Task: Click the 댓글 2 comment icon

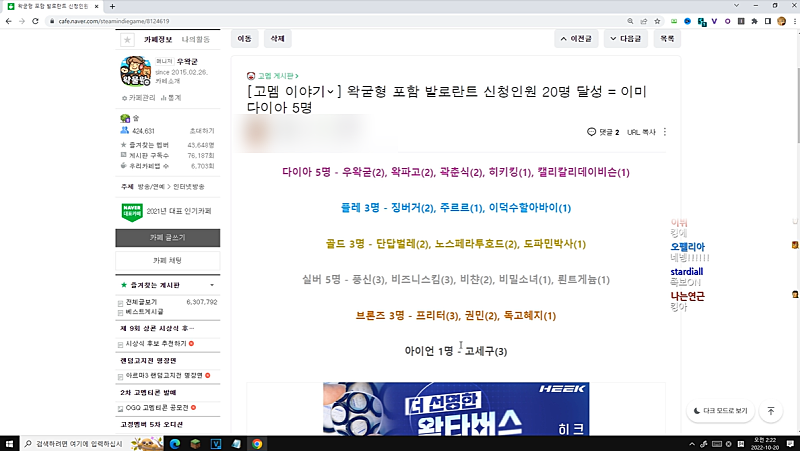Action: (591, 132)
